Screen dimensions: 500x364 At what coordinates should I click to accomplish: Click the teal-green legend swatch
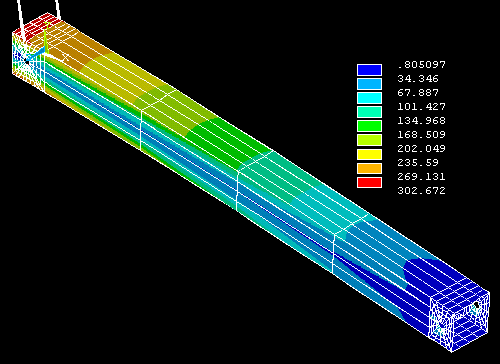click(369, 112)
